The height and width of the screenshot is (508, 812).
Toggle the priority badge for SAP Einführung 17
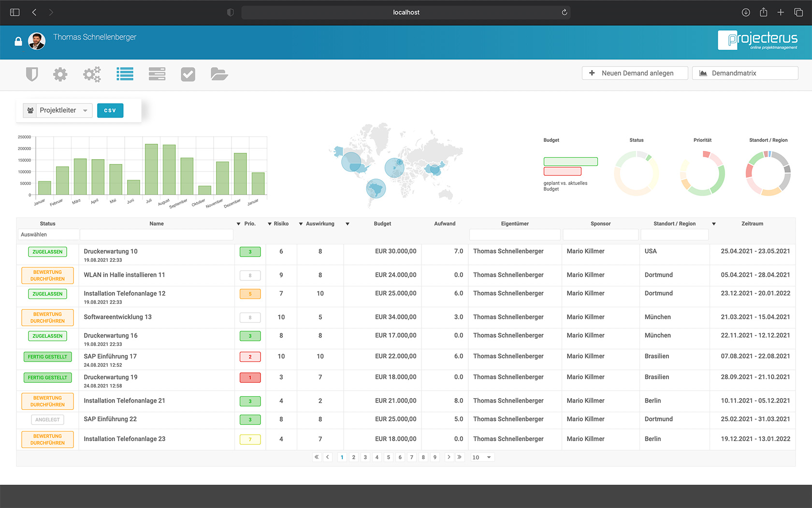pos(250,357)
